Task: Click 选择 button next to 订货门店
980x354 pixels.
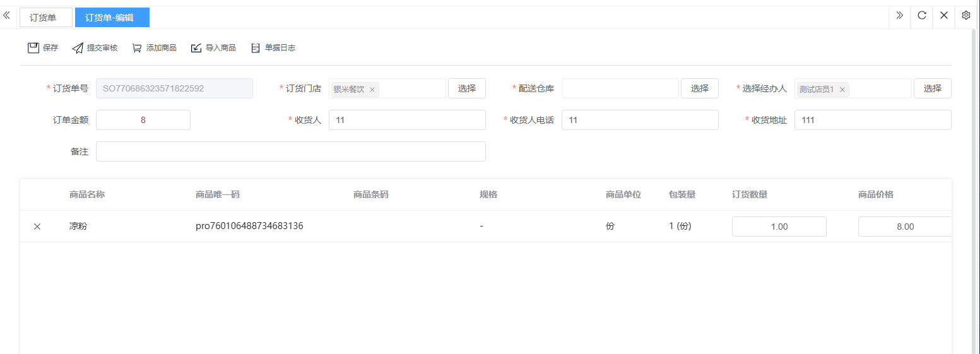Action: click(466, 88)
